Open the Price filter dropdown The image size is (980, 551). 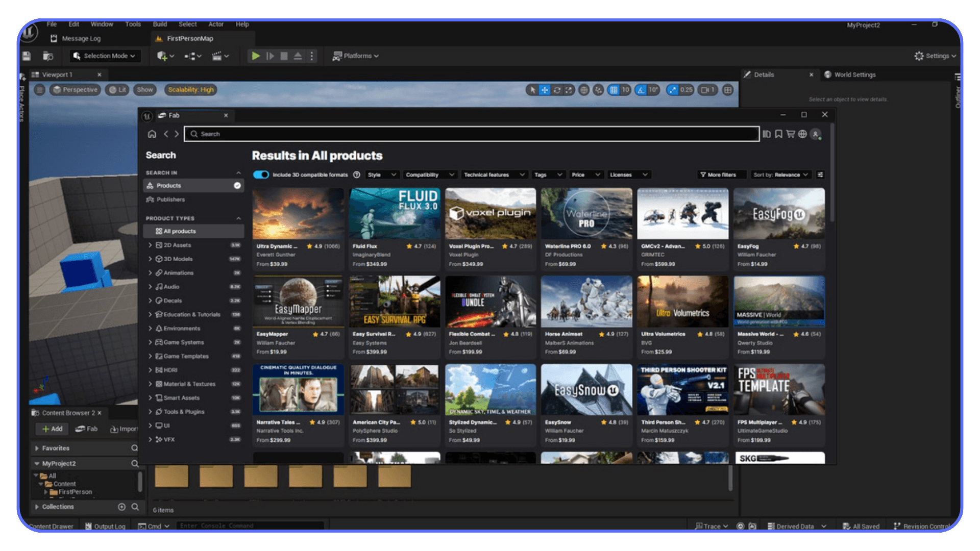click(586, 174)
